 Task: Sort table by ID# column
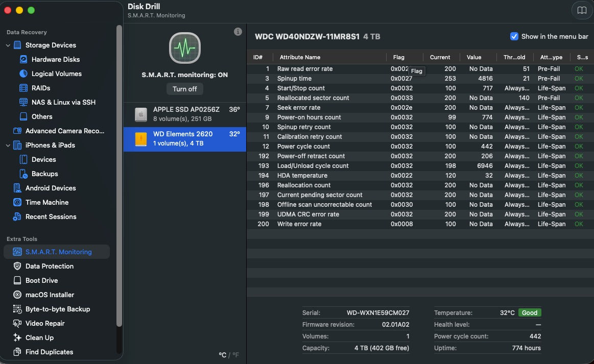click(x=258, y=57)
